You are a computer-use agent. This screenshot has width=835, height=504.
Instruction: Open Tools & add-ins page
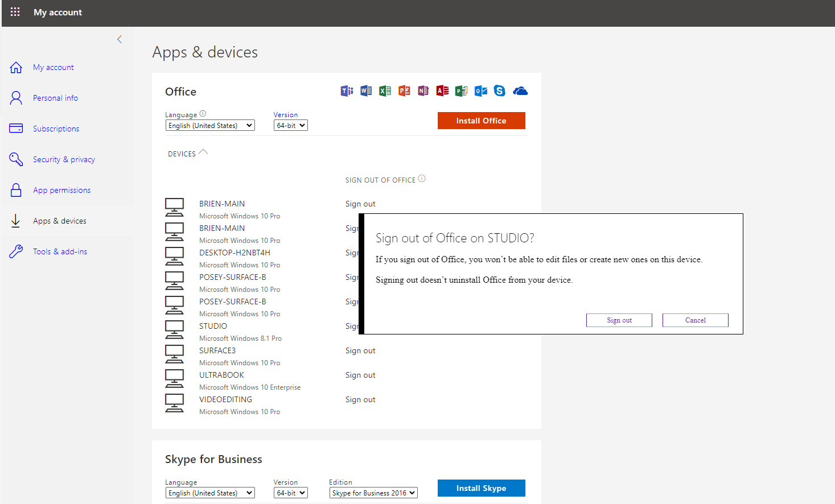60,251
